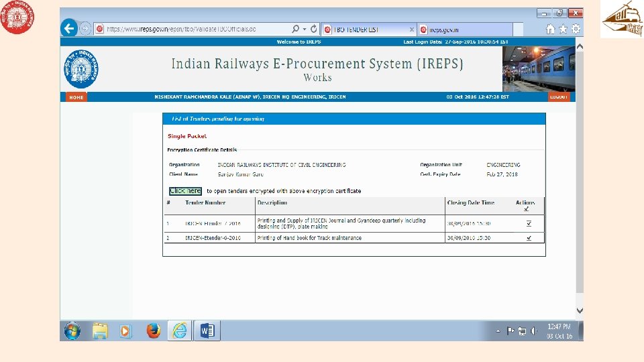Click the Feb 27, 2018 expiry date
The image size is (644, 362).
click(502, 174)
